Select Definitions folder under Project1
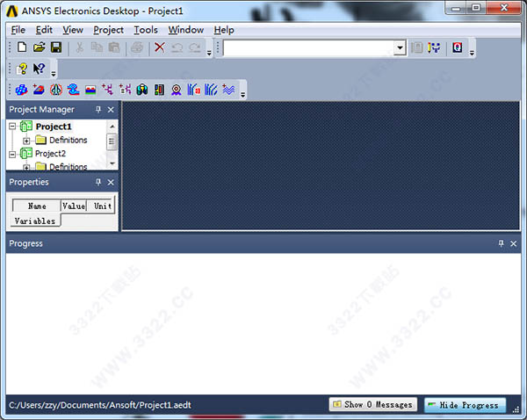This screenshot has height=420, width=527. tap(69, 140)
